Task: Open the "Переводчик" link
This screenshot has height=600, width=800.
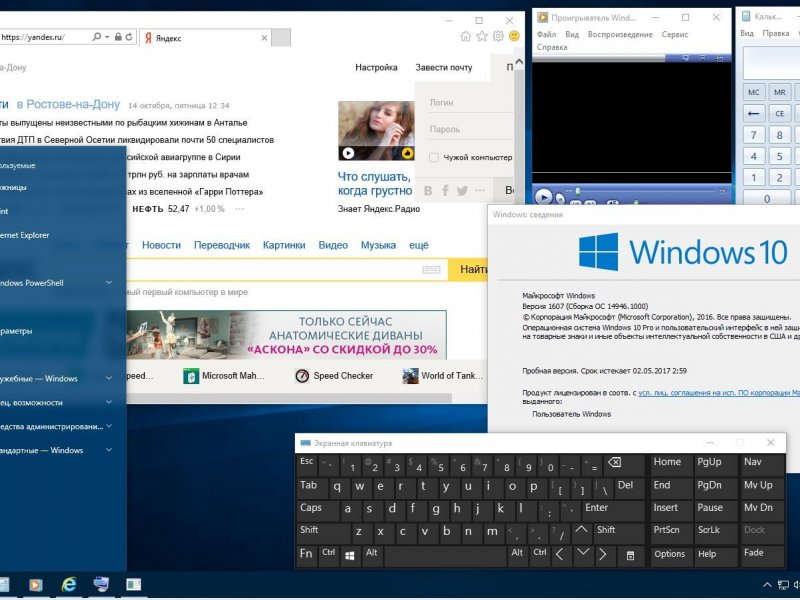Action: coord(222,245)
